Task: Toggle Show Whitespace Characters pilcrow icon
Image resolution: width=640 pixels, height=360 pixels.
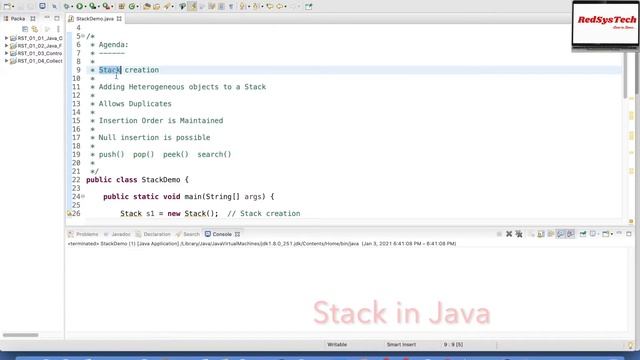Action: click(x=231, y=7)
